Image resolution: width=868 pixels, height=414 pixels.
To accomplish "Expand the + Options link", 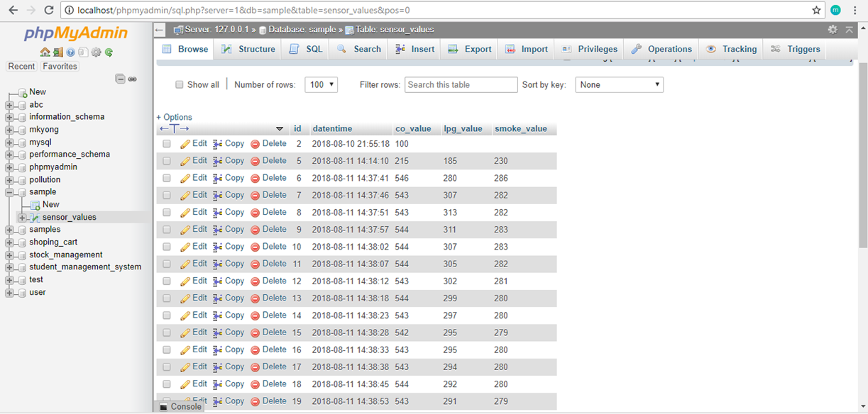I will coord(174,117).
